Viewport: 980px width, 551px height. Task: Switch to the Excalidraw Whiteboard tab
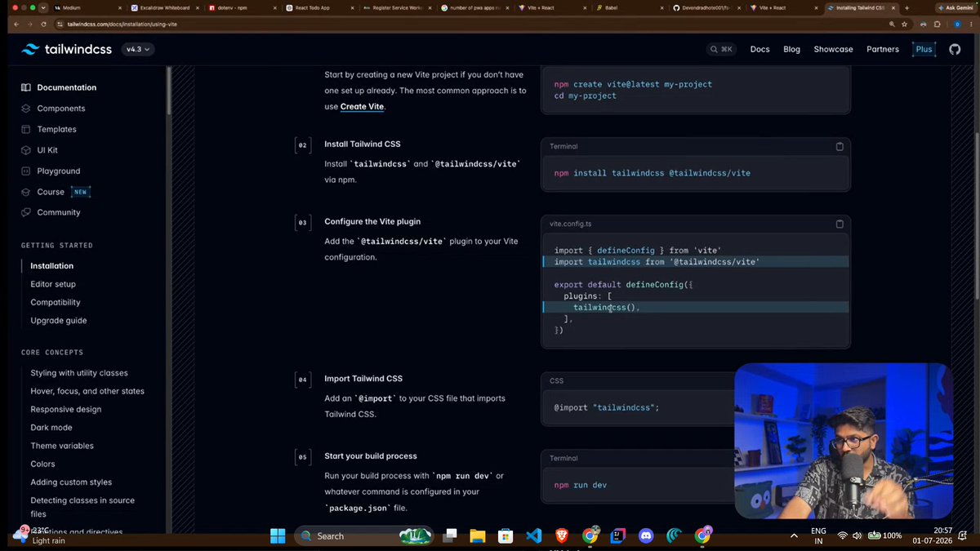pyautogui.click(x=163, y=7)
